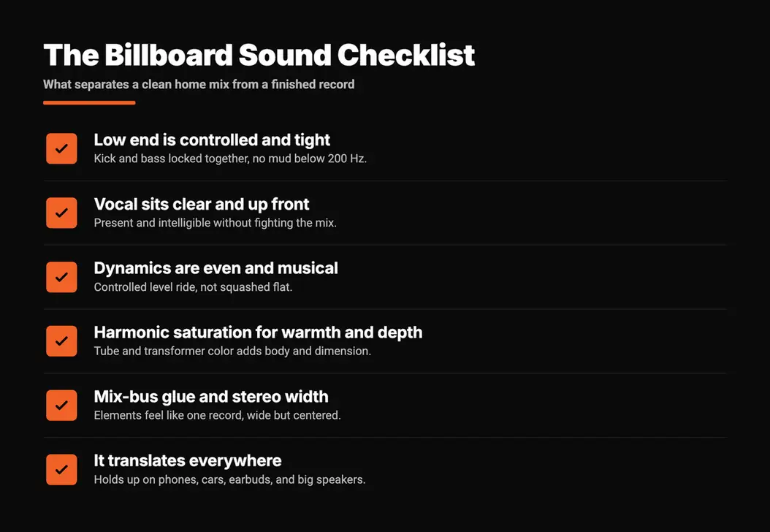Select 'Harmonic saturation for warmth and depth' heading
Image resolution: width=770 pixels, height=532 pixels.
pyautogui.click(x=258, y=332)
